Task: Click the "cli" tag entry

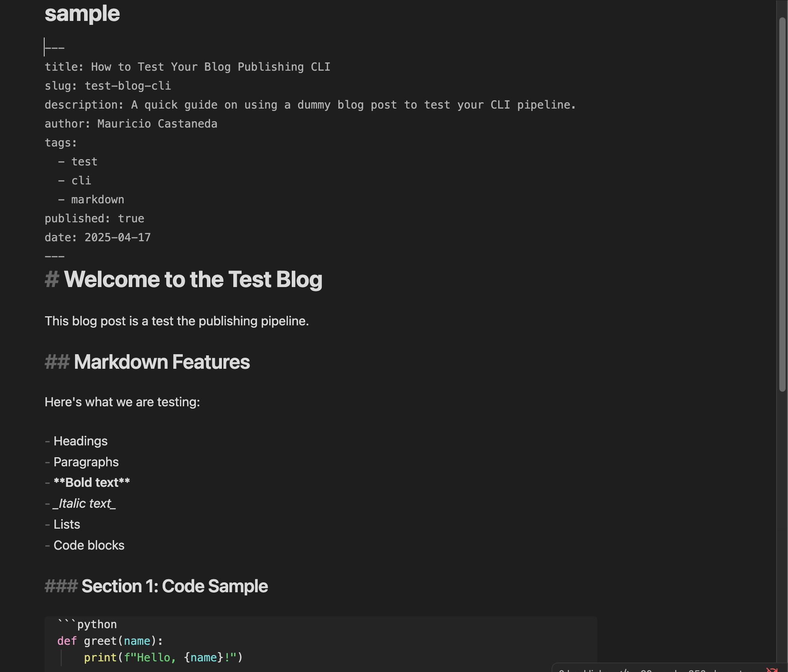Action: pos(81,181)
